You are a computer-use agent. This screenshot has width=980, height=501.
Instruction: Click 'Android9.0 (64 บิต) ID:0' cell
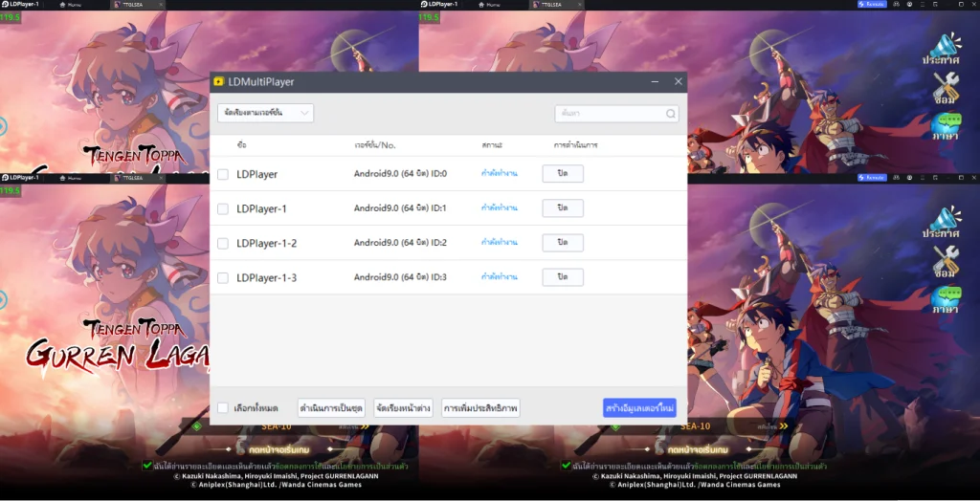click(x=401, y=174)
